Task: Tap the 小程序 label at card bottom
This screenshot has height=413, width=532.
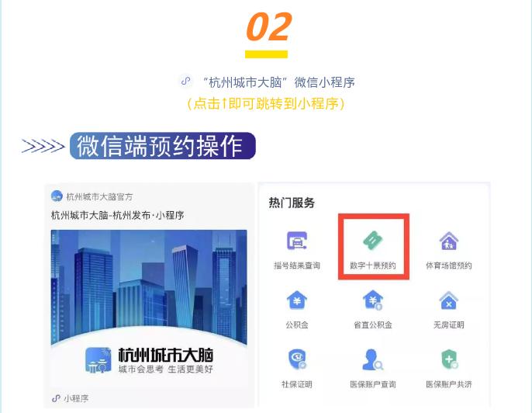Action: (76, 398)
